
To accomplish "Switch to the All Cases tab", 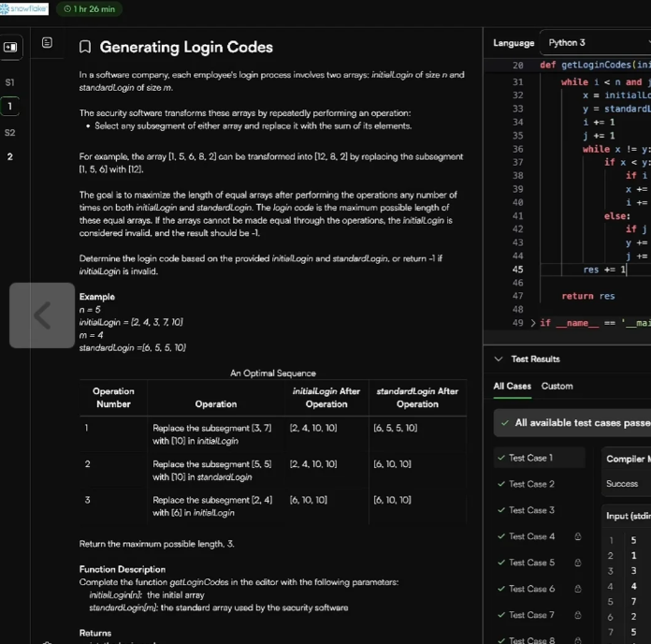I will tap(513, 386).
